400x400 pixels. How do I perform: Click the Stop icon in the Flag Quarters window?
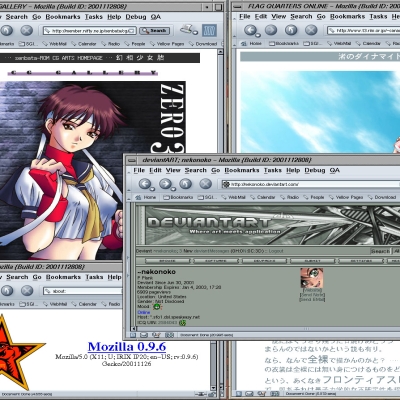[x=311, y=30]
